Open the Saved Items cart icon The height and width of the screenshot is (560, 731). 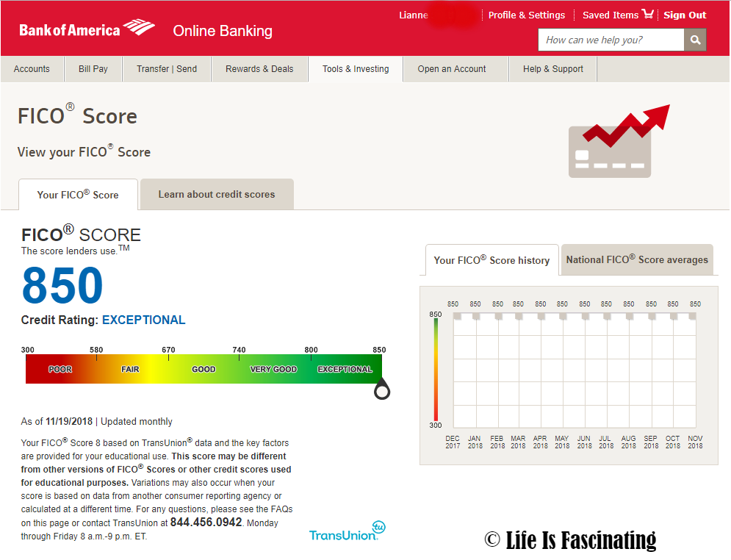(648, 14)
